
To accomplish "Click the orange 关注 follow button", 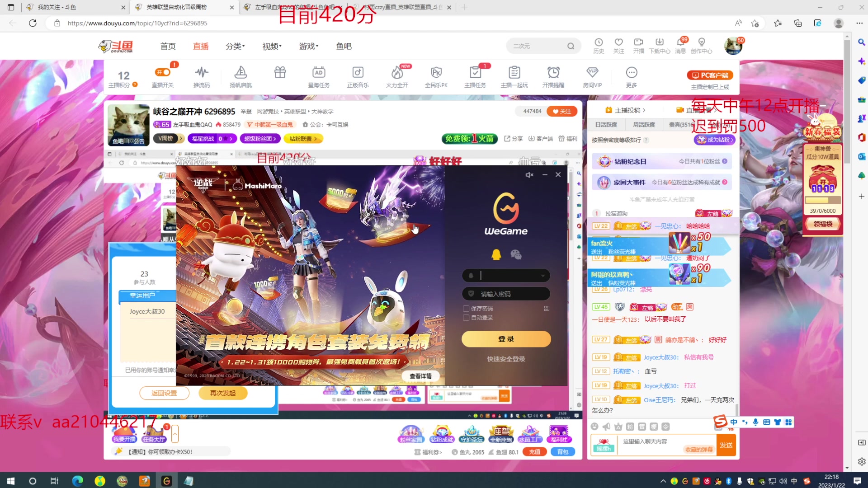I will 561,111.
